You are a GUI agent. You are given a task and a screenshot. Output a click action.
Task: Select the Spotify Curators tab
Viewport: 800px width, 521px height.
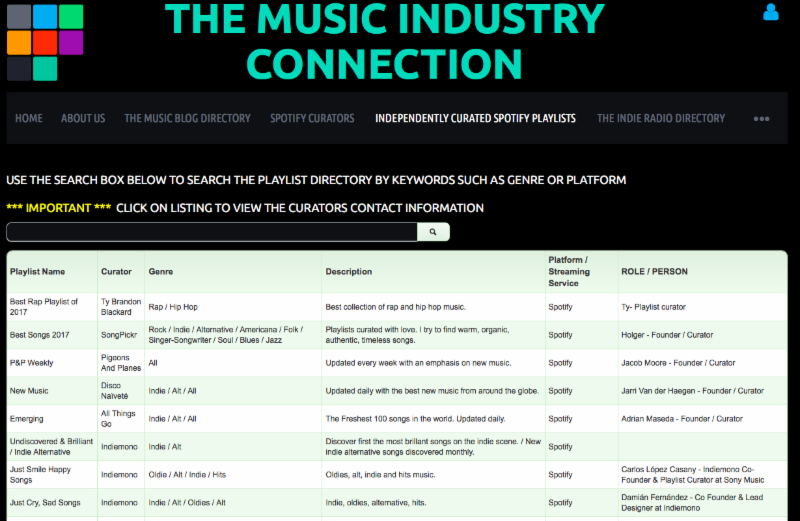pyautogui.click(x=312, y=118)
